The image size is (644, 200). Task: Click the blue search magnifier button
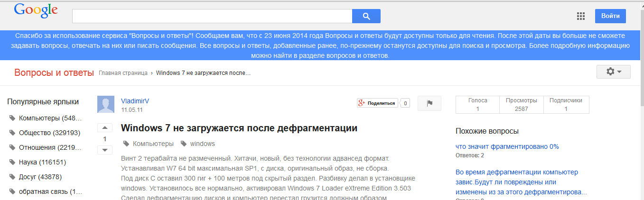pyautogui.click(x=366, y=16)
